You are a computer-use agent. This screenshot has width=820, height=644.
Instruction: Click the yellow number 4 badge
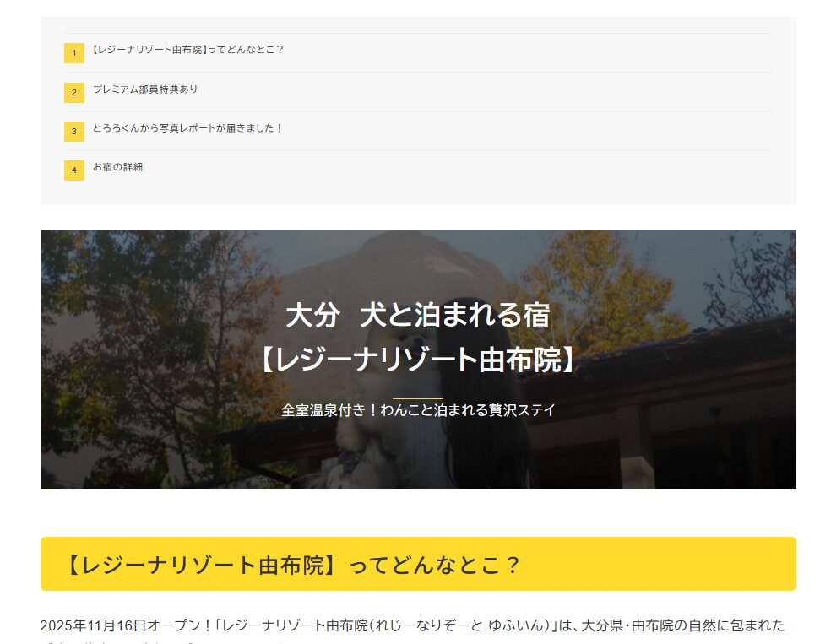pyautogui.click(x=73, y=170)
